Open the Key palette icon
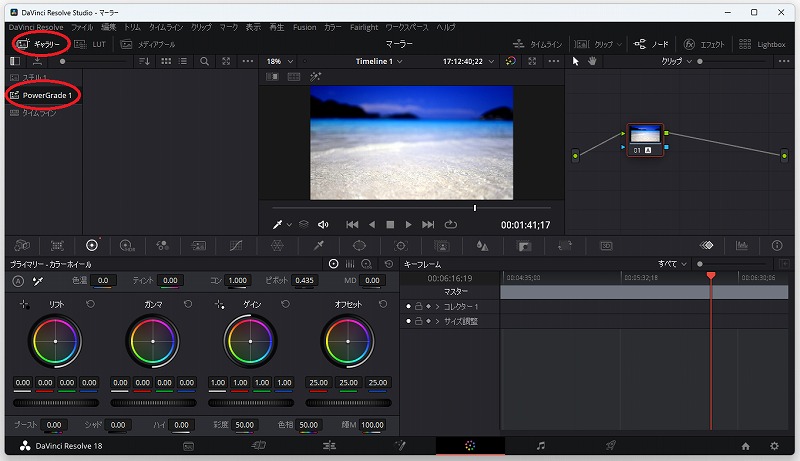800x461 pixels. pyautogui.click(x=524, y=246)
